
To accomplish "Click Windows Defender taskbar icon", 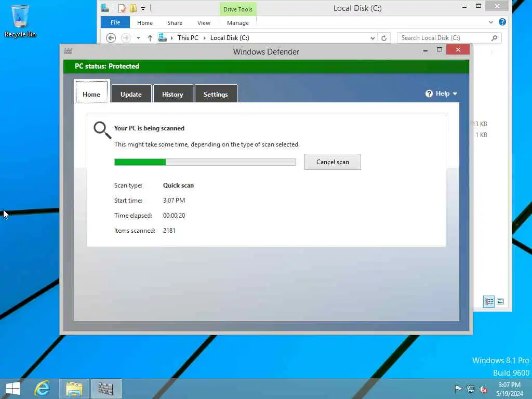I will (106, 389).
